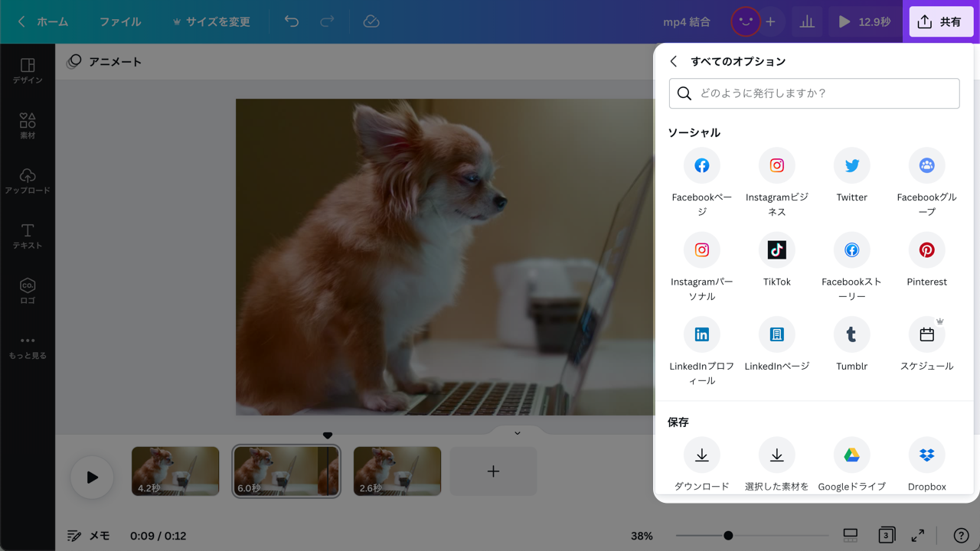Open the analytics bar chart icon

[807, 22]
